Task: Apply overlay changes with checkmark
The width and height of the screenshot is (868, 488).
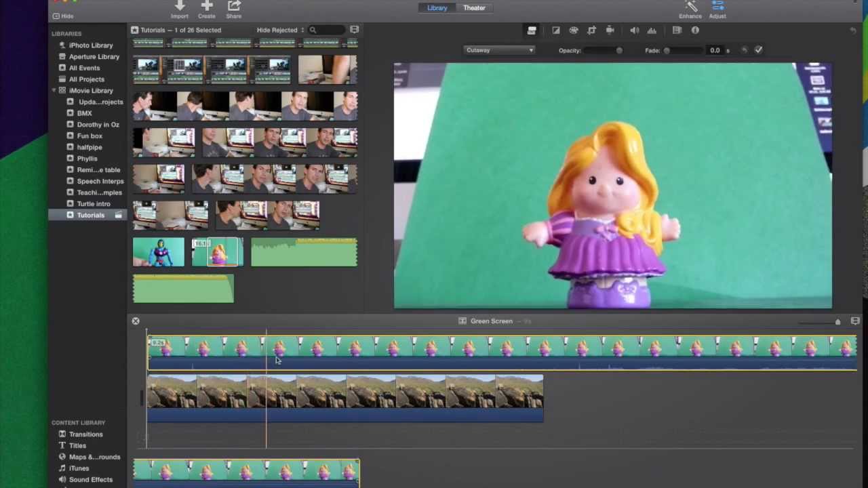Action: [758, 50]
